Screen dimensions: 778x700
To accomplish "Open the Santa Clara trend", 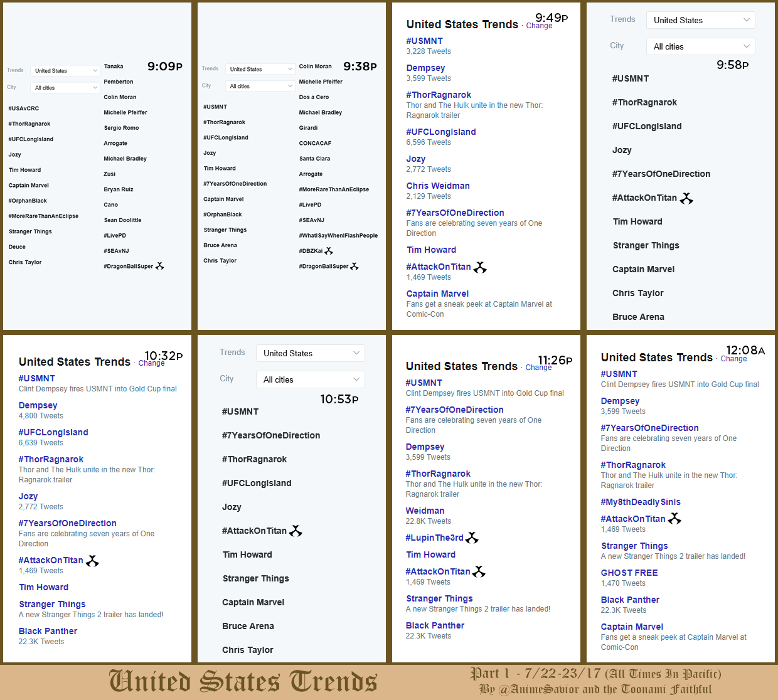I will [314, 159].
